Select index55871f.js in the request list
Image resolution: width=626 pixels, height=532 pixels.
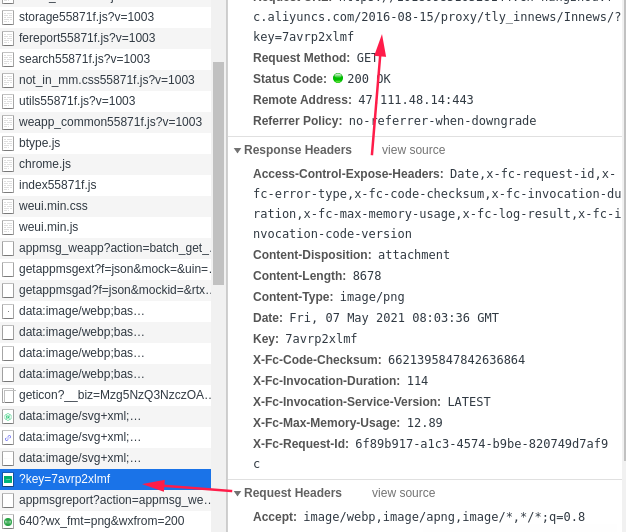click(x=106, y=185)
